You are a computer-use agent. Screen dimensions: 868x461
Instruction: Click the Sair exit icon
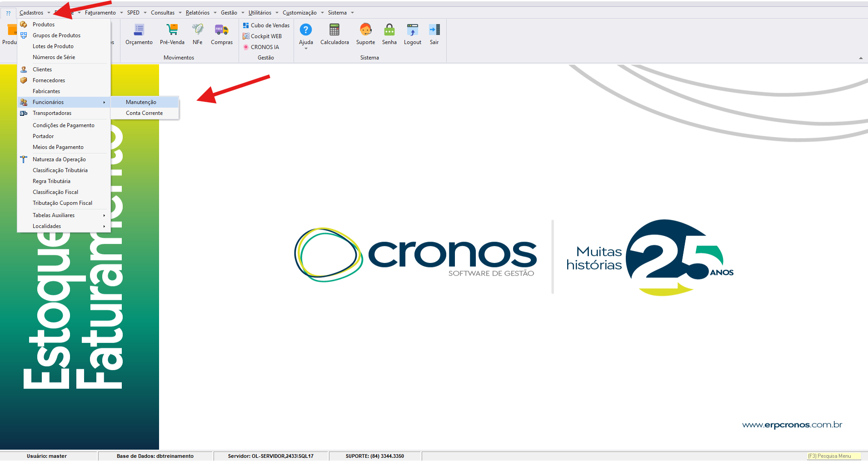pos(434,30)
